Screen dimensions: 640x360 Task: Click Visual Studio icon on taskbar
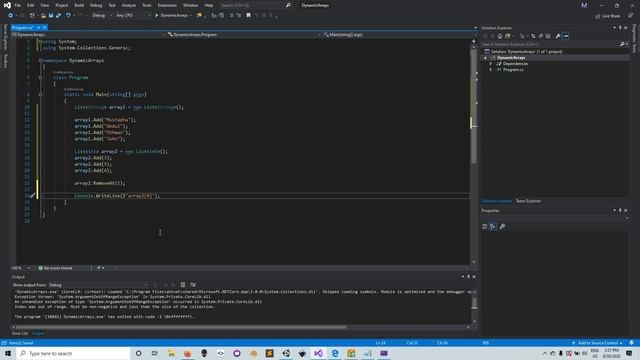(x=318, y=353)
